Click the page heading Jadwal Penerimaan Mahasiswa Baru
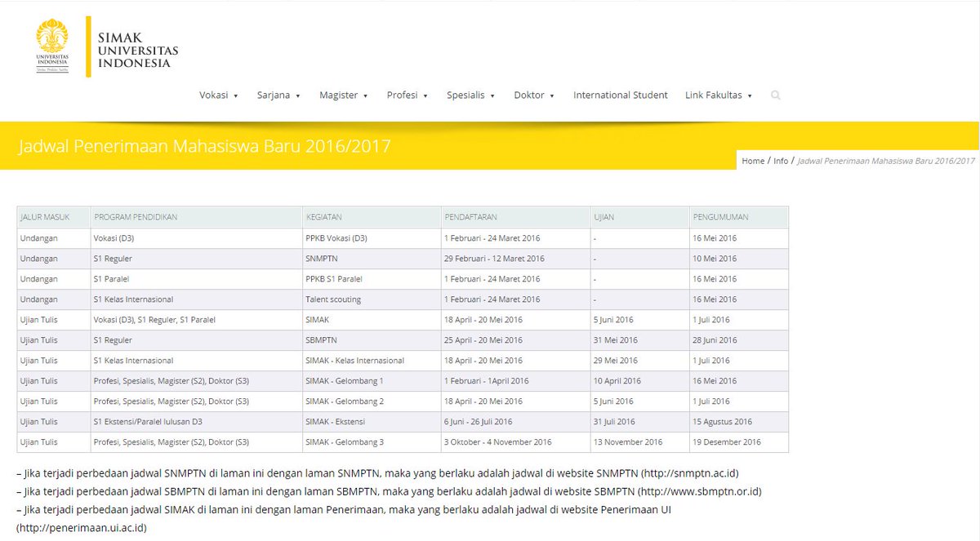The image size is (980, 541). point(204,147)
